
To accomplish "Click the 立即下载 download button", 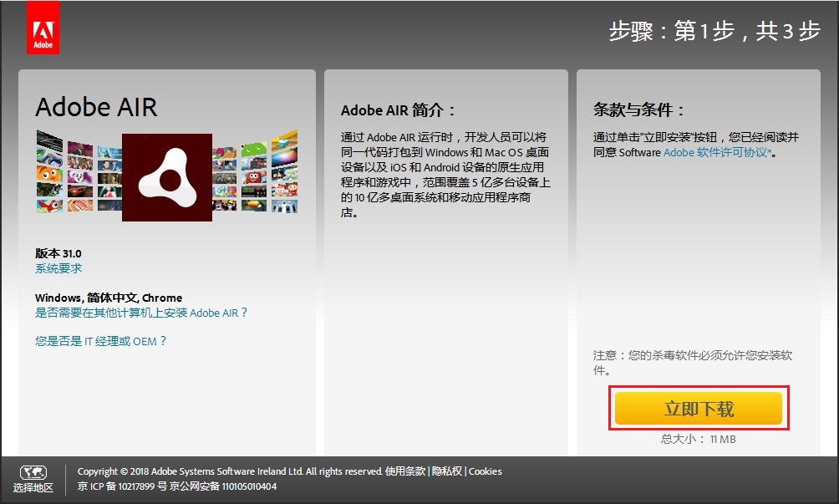I will click(x=699, y=408).
